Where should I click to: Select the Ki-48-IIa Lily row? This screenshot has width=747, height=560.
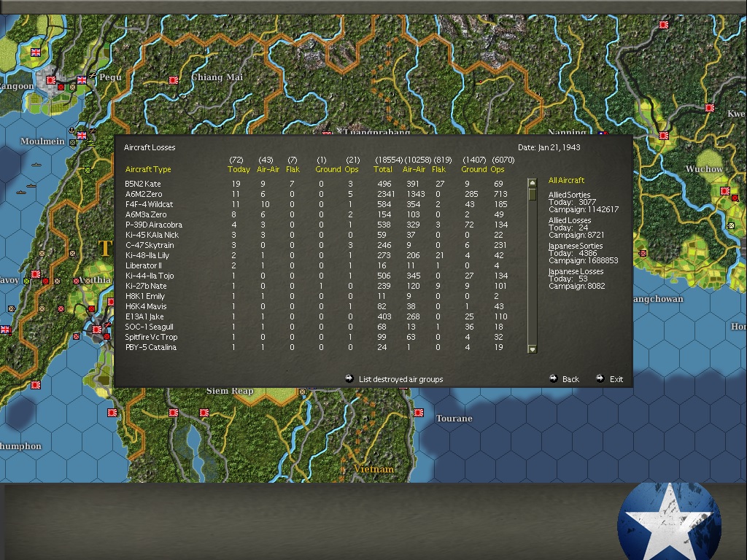point(317,255)
